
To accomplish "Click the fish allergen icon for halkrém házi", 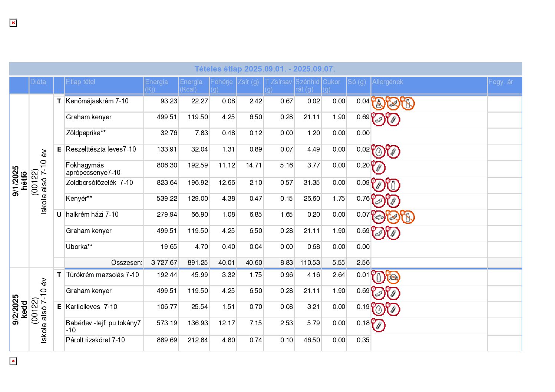I will click(379, 217).
